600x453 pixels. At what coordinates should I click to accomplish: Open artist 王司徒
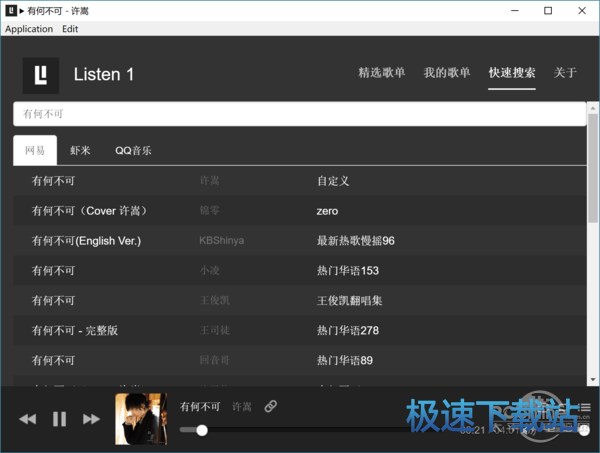tap(215, 330)
